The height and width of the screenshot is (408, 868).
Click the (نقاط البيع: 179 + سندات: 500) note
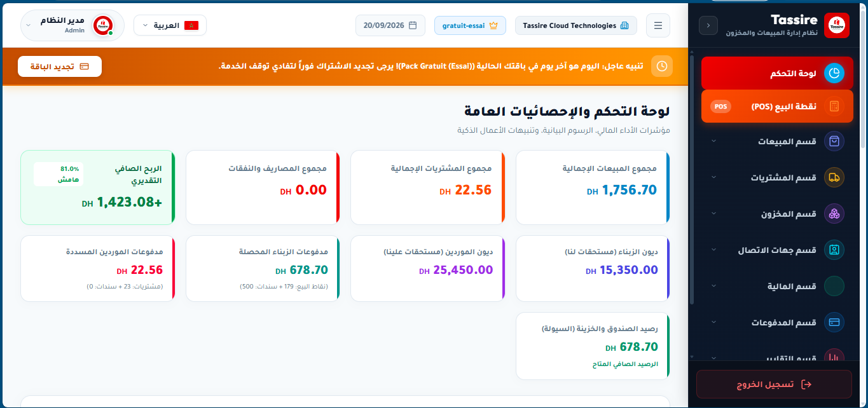point(284,287)
